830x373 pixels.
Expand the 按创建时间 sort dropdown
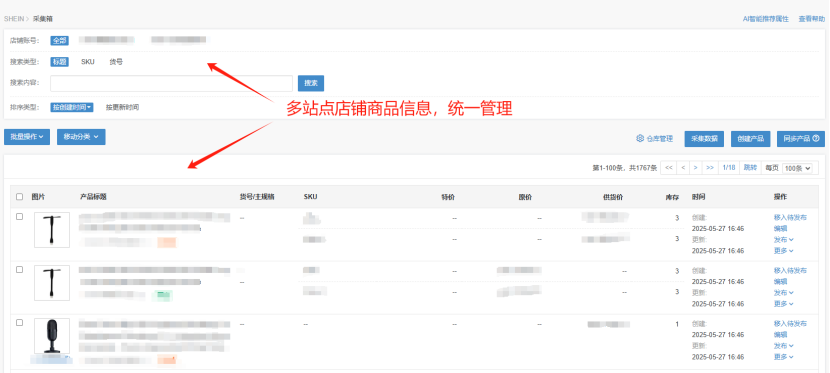tap(72, 107)
